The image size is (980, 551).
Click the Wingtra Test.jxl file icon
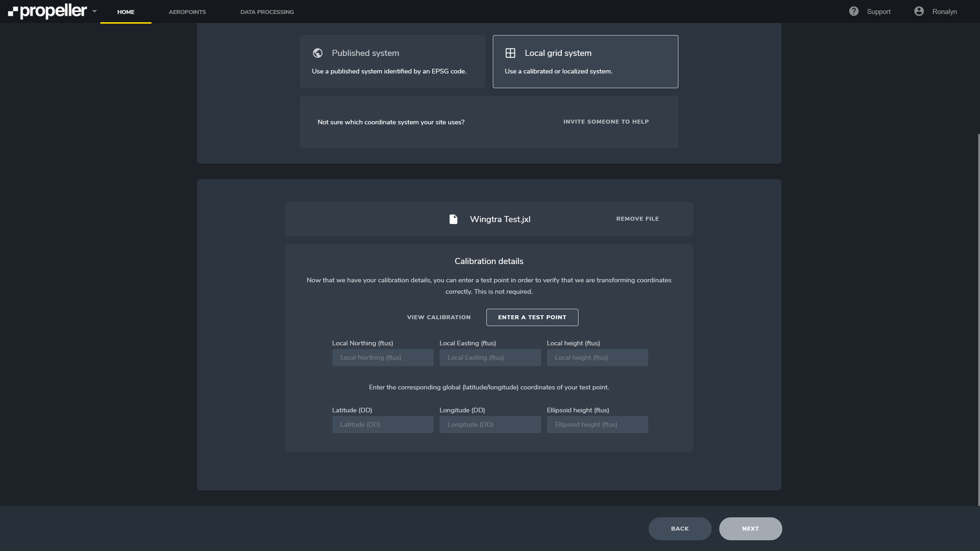coord(453,219)
